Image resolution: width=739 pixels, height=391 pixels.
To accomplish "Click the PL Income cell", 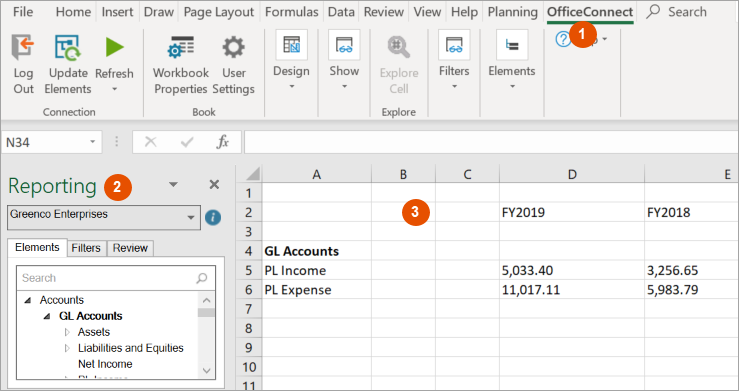I will coord(317,270).
